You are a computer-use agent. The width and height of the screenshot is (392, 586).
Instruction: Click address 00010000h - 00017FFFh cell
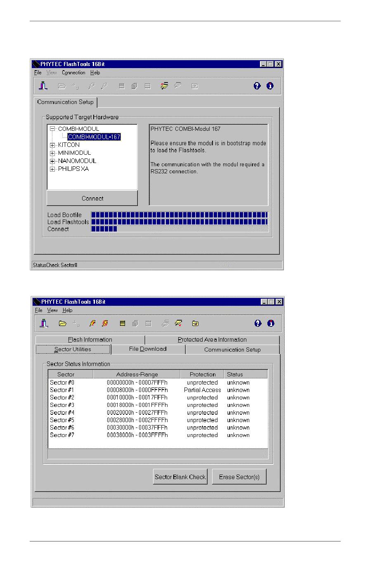pyautogui.click(x=137, y=397)
